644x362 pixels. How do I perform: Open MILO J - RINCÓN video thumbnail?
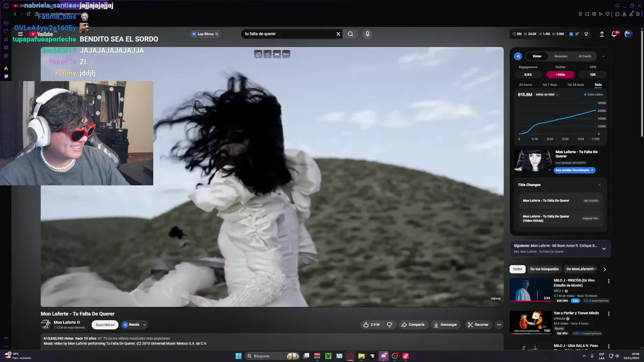tap(530, 290)
